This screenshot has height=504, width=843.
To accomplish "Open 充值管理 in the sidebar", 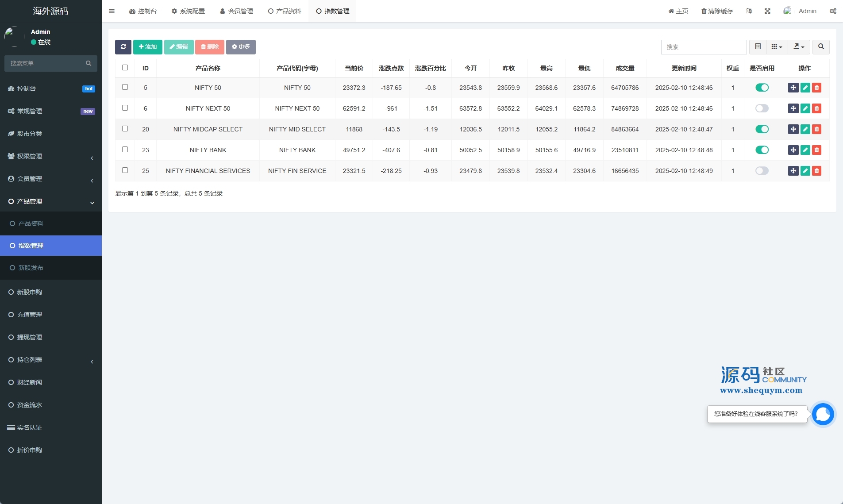I will click(51, 315).
